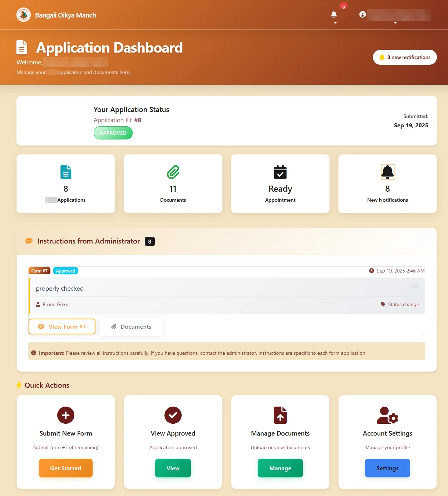Open the notification bell in the header
This screenshot has width=448, height=496.
tap(334, 14)
